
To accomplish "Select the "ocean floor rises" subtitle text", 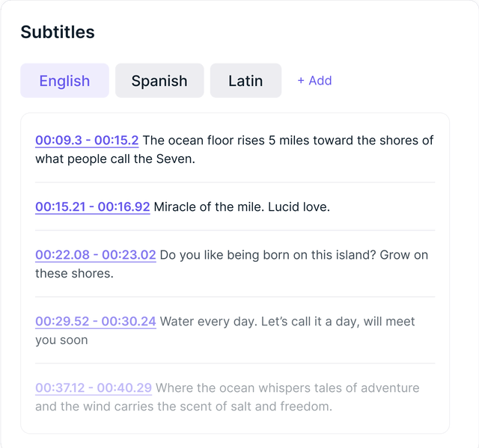I will tap(287, 141).
